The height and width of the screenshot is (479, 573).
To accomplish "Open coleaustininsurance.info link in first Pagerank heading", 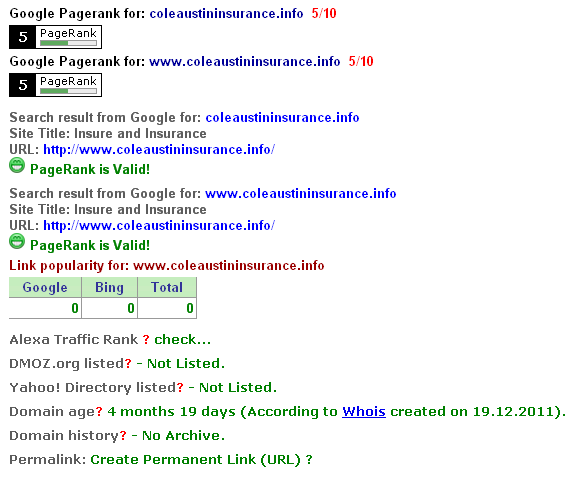I will click(x=226, y=14).
